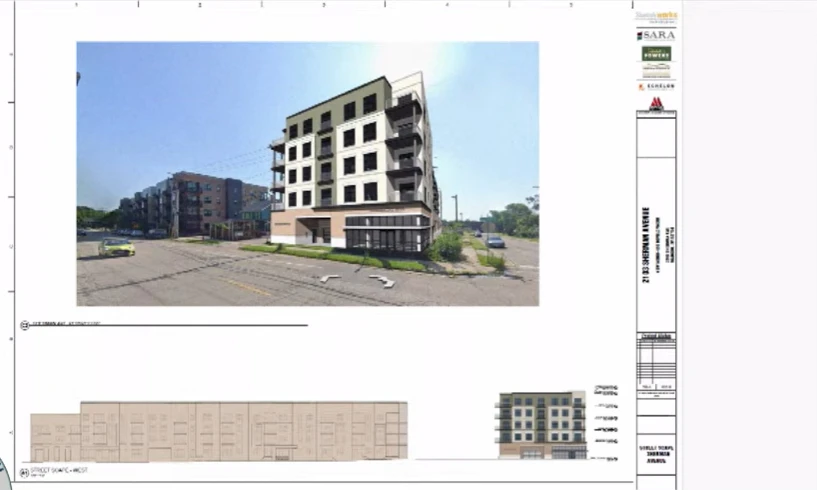Image resolution: width=817 pixels, height=490 pixels.
Task: Click the existing apartment building in the background
Action: 190,205
